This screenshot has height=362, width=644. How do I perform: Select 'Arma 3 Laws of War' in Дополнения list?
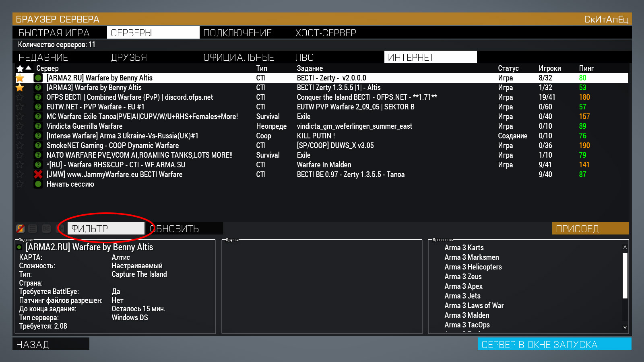point(474,306)
